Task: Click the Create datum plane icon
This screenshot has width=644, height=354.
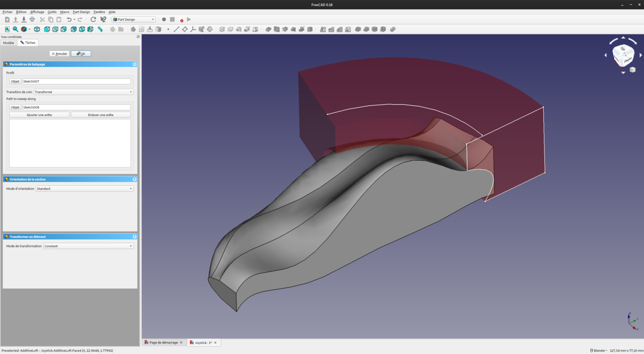Action: pyautogui.click(x=185, y=29)
